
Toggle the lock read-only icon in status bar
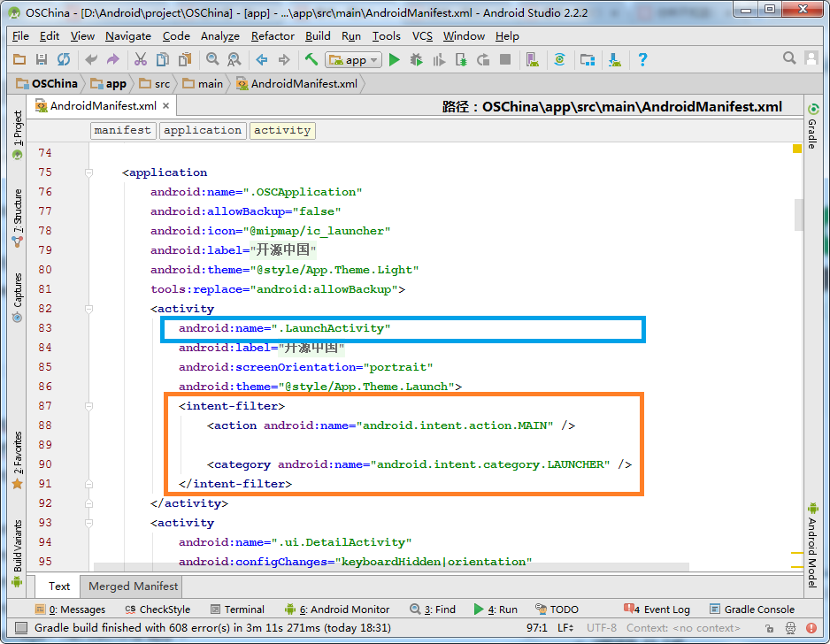tap(769, 628)
